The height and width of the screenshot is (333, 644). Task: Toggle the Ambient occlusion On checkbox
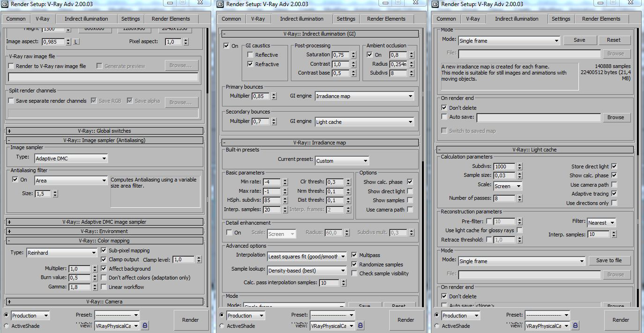(x=370, y=55)
